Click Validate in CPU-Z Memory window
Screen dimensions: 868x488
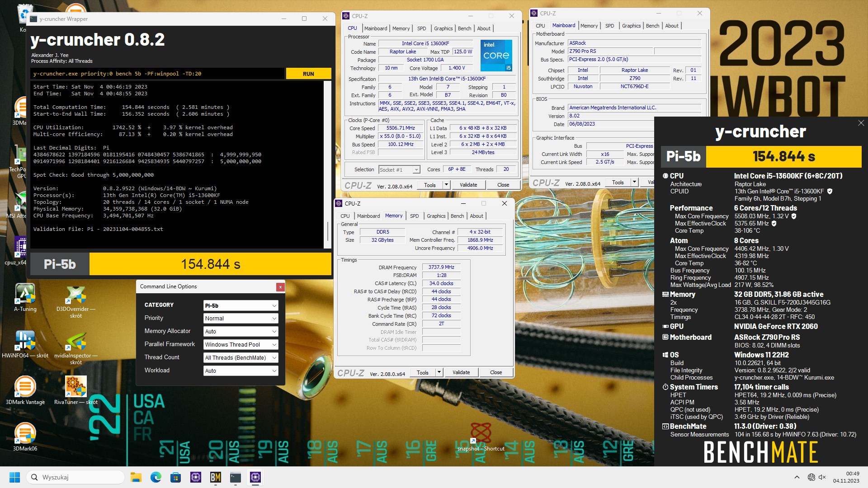tap(461, 373)
